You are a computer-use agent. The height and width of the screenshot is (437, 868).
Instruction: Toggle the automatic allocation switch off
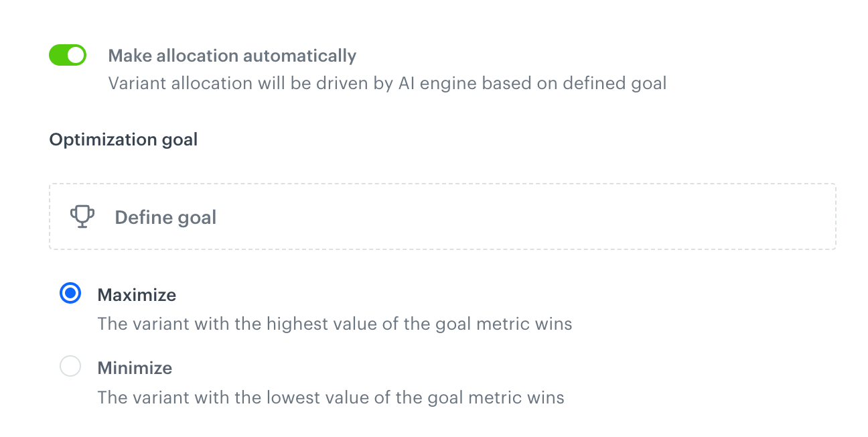(68, 55)
